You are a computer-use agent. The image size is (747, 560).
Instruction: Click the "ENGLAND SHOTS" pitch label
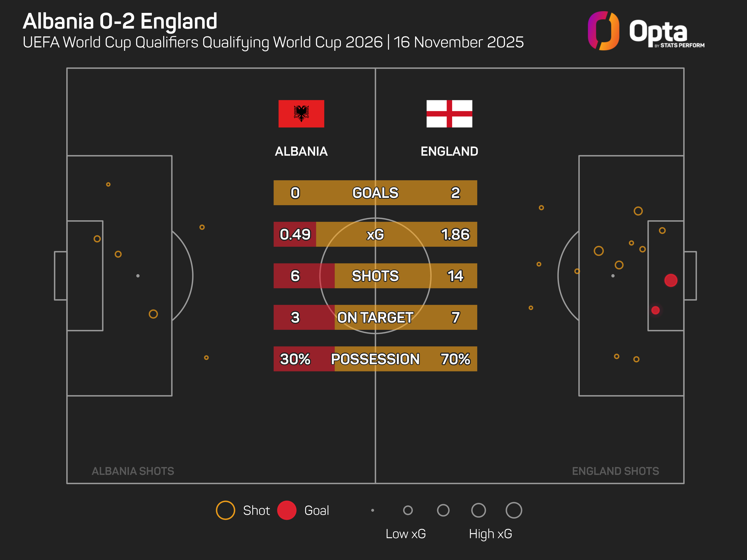(615, 471)
